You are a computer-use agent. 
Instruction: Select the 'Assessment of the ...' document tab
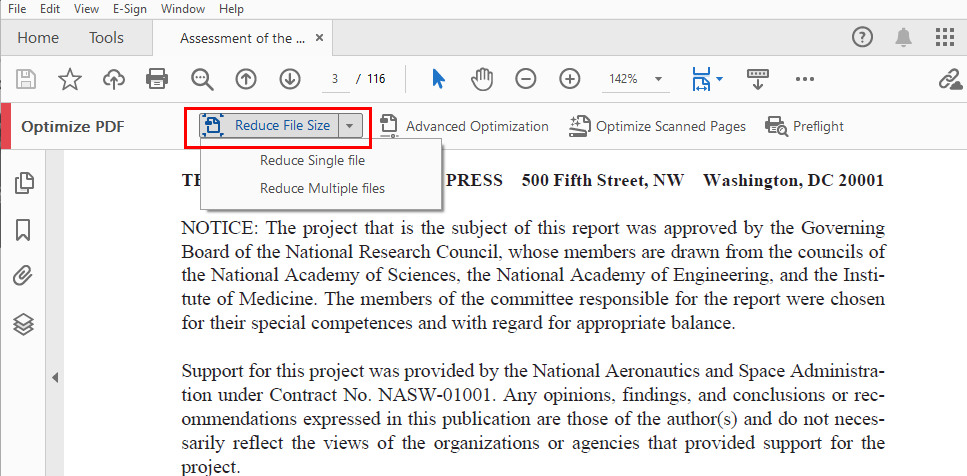pyautogui.click(x=242, y=38)
